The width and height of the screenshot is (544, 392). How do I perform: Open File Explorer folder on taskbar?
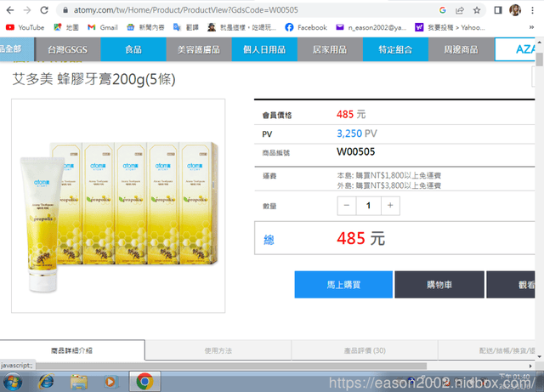pyautogui.click(x=79, y=382)
